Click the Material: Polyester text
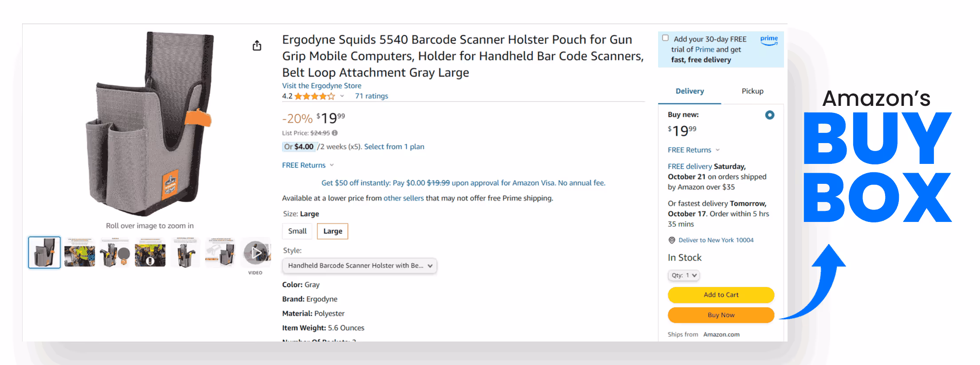Screen dimensions: 980x365 pos(313,314)
